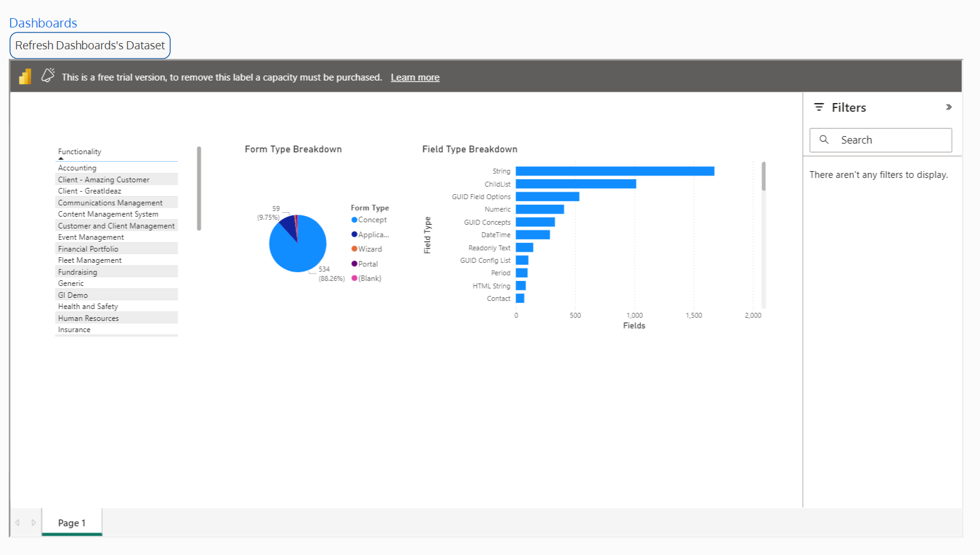The image size is (980, 555).
Task: Click the sort arrow under Functionality
Action: tap(61, 159)
